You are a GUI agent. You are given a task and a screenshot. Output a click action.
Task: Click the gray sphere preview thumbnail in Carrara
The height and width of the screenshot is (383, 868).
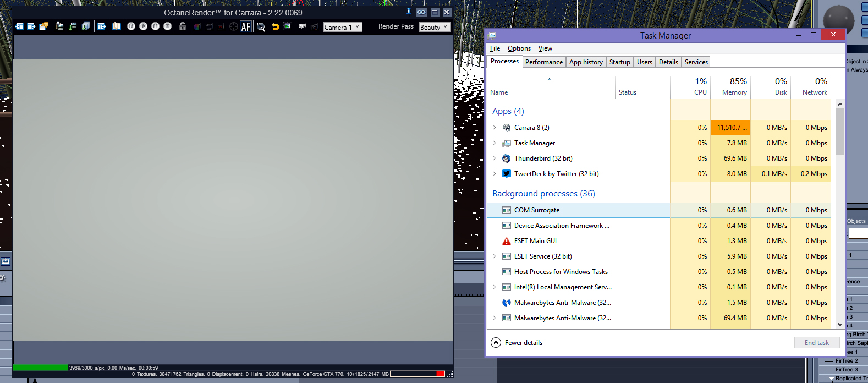click(x=838, y=20)
